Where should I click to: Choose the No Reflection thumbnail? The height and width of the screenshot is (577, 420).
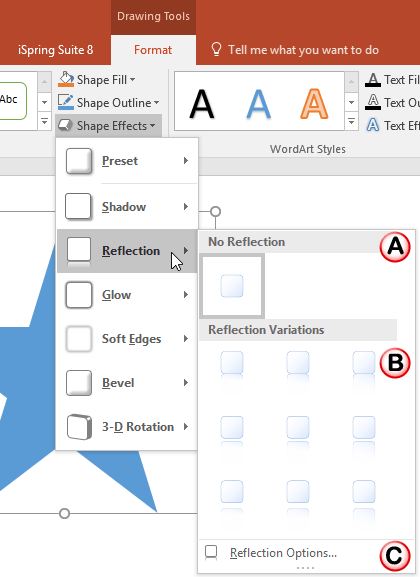(x=232, y=286)
